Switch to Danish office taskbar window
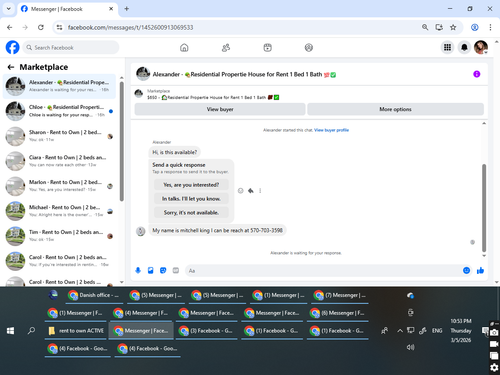This screenshot has height=375, width=500. coord(94,295)
